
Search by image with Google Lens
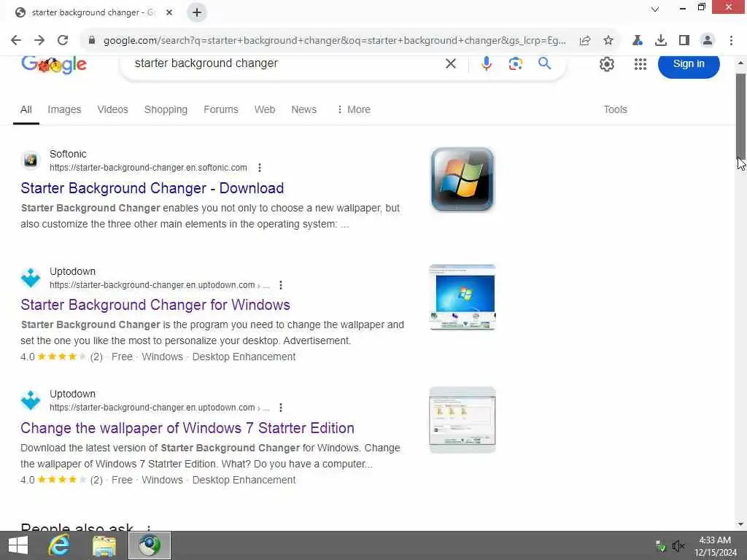(x=516, y=63)
